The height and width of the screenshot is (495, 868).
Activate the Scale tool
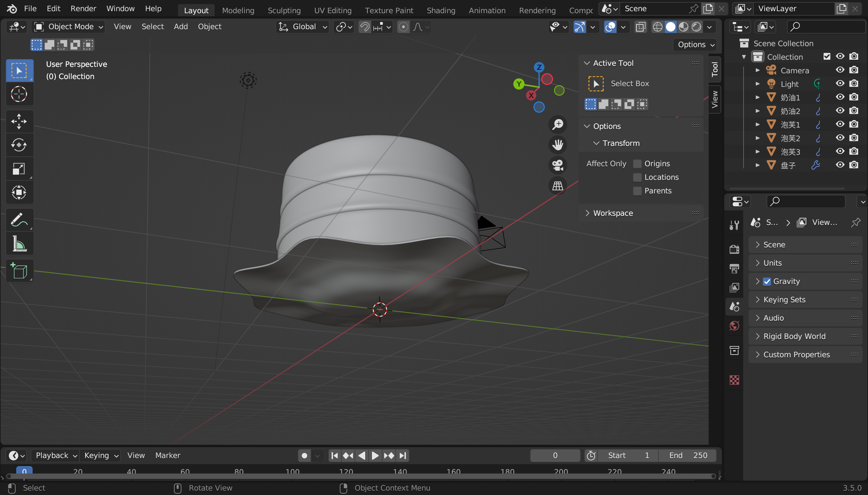19,169
